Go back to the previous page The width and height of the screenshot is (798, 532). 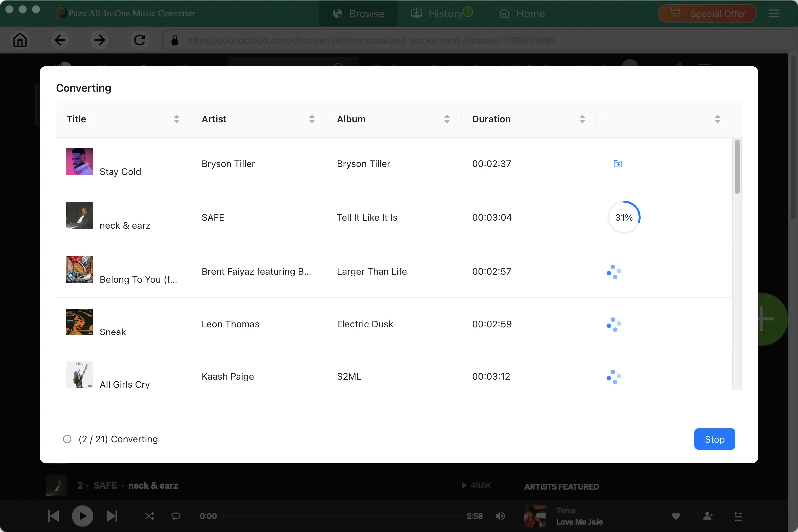[x=60, y=40]
